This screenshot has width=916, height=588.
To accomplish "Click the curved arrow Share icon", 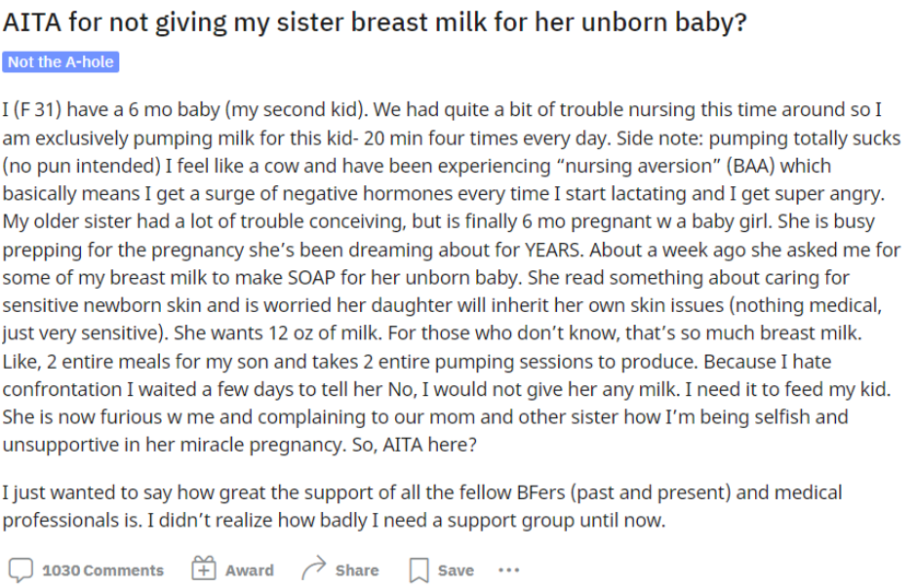I will coord(314,568).
